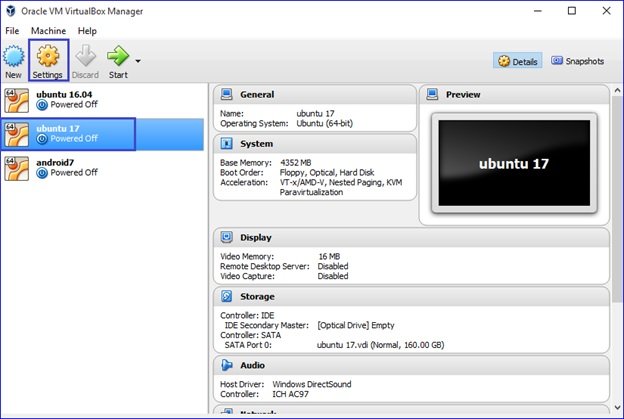The image size is (624, 419).
Task: Click scrollbar up arrow in details pane
Action: point(618,90)
